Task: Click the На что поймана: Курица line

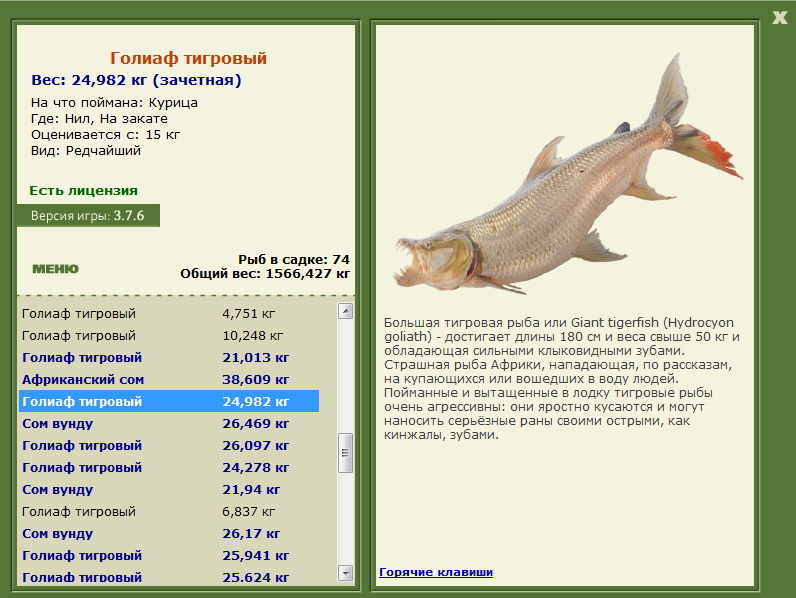Action: tap(114, 103)
